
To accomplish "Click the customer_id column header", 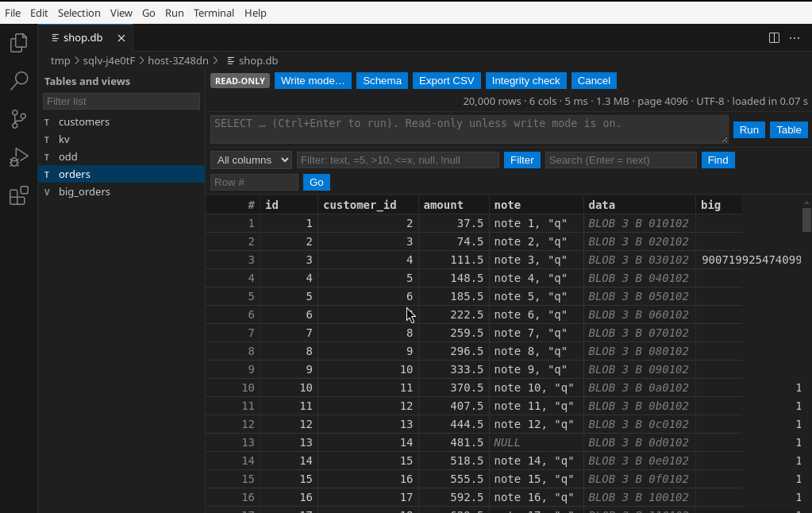I will coord(368,205).
